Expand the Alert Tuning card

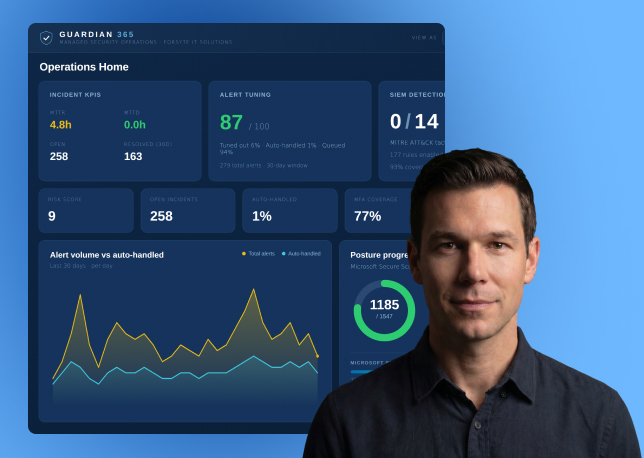pyautogui.click(x=290, y=131)
